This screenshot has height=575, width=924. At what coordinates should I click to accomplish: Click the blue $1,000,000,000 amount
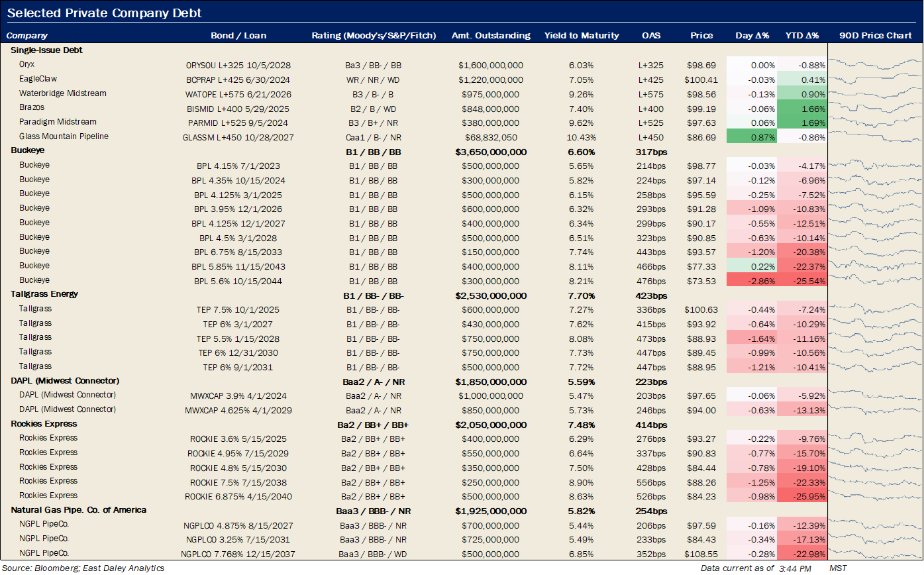[491, 396]
